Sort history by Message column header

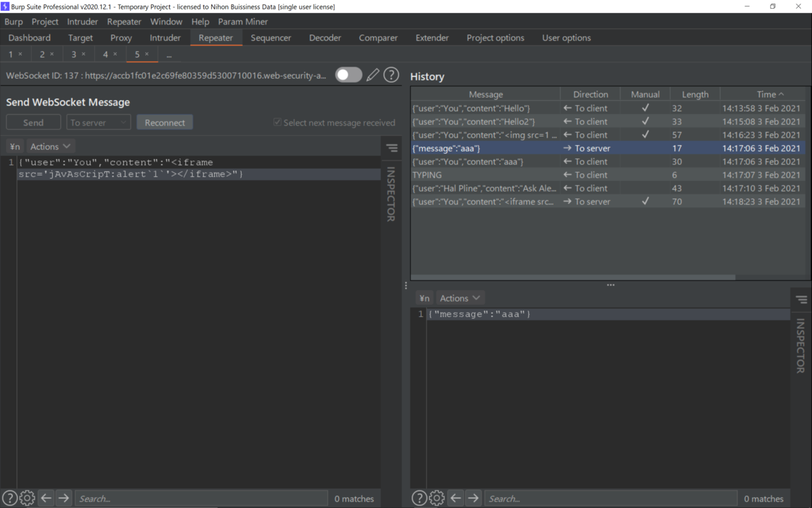click(x=485, y=94)
